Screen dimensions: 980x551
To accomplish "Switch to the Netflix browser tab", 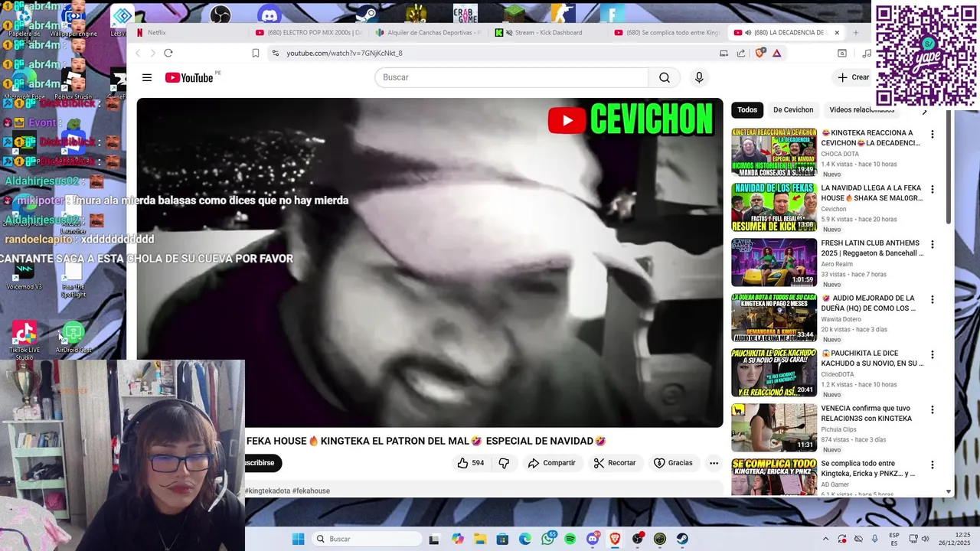I will 188,33.
